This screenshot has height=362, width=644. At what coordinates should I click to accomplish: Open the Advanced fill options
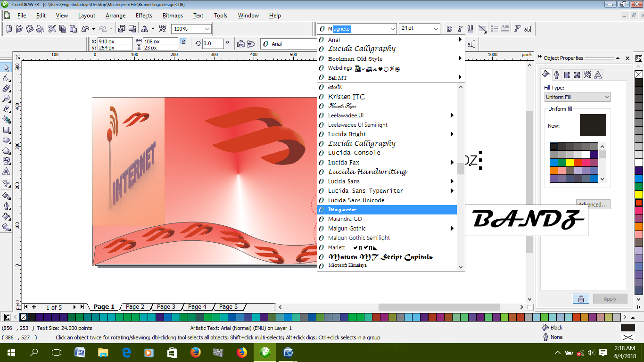click(593, 204)
